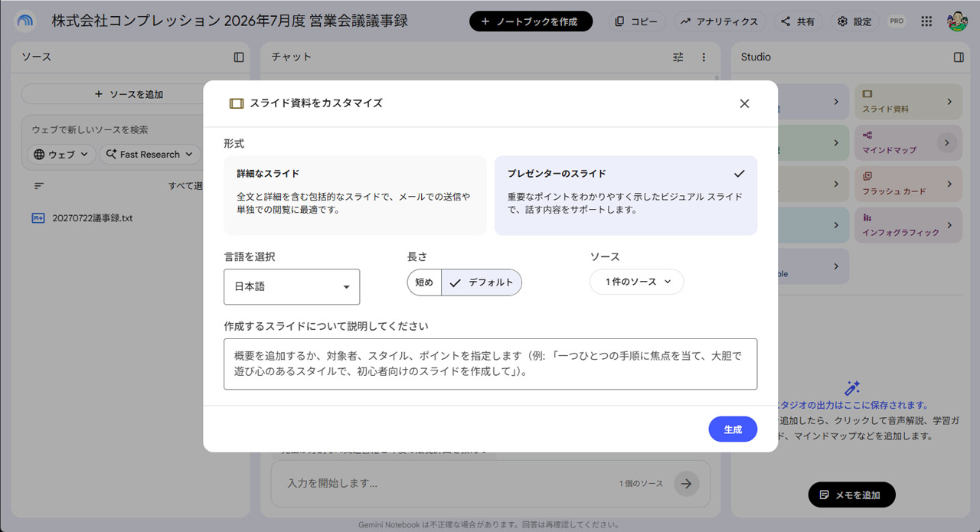Click the notebook logo icon
The image size is (980, 532).
(25, 21)
